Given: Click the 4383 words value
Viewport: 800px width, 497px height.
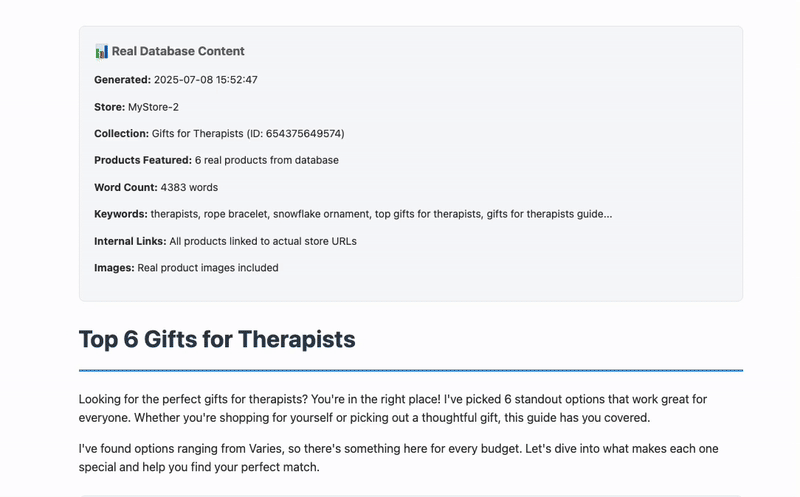Looking at the screenshot, I should point(189,187).
